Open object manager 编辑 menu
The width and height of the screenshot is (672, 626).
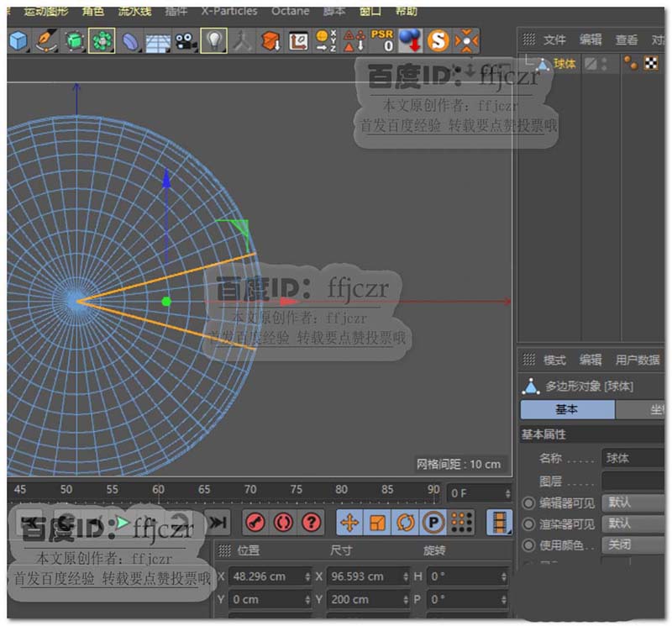pos(591,40)
